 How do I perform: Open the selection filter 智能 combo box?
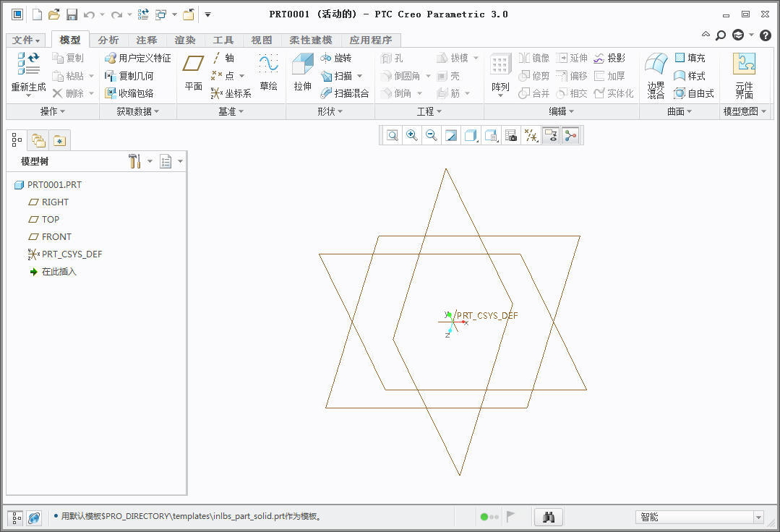(700, 517)
